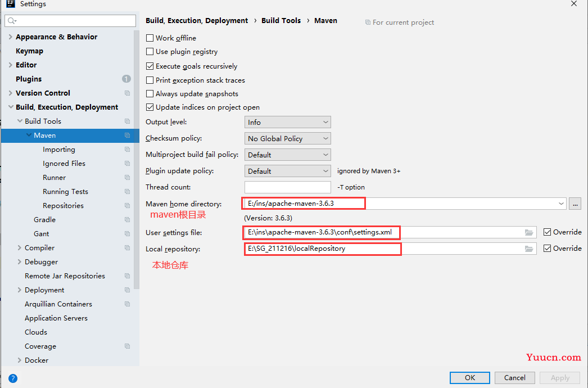
Task: Click the Thread count input field
Action: point(288,187)
